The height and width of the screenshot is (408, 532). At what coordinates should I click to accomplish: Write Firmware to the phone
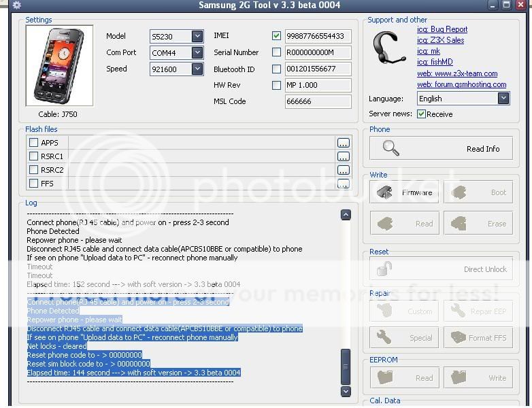404,192
